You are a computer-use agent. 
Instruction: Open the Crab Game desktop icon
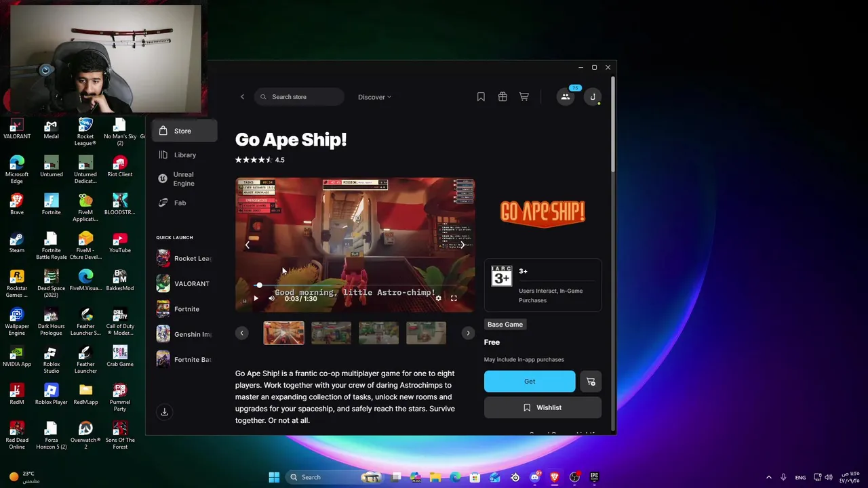click(x=120, y=357)
